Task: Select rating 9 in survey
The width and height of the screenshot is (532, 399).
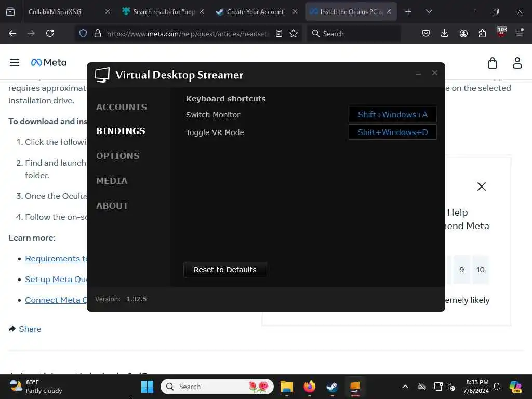Action: [462, 270]
